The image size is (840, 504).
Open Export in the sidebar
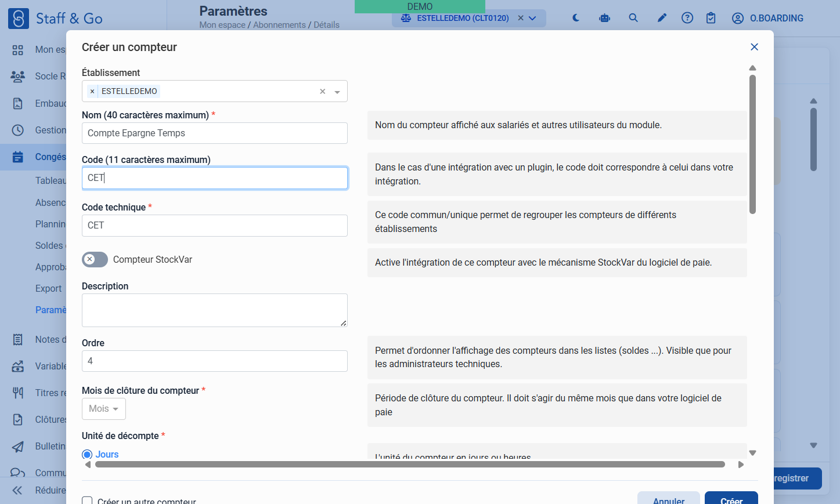pyautogui.click(x=48, y=288)
